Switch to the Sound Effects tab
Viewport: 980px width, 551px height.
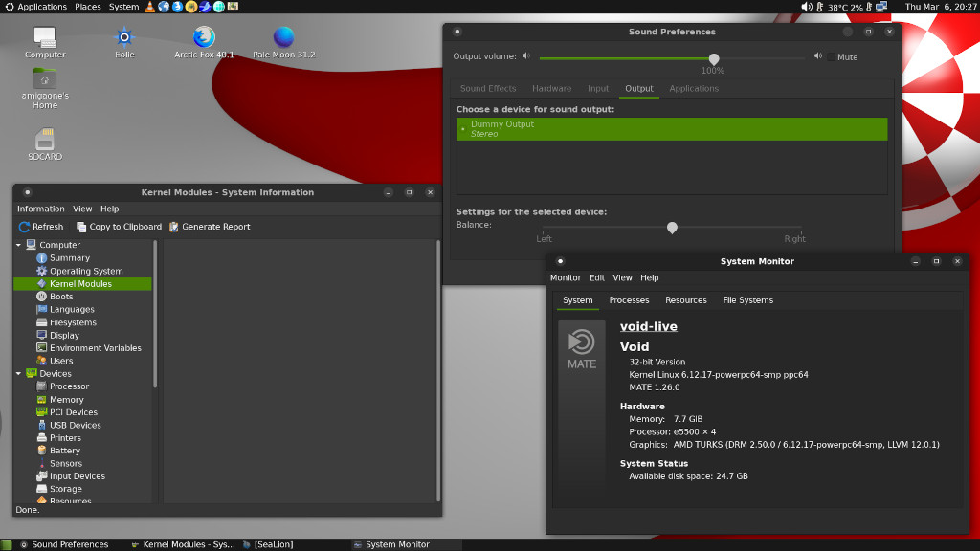point(488,89)
